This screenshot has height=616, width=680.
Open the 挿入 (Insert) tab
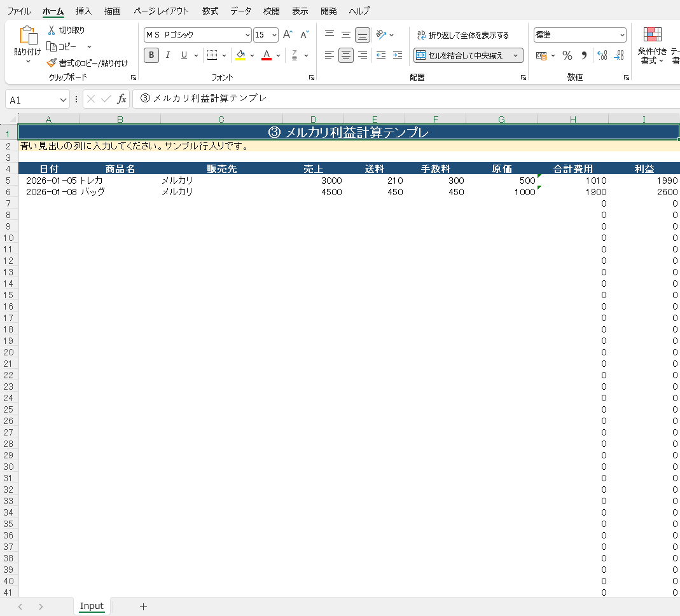83,11
